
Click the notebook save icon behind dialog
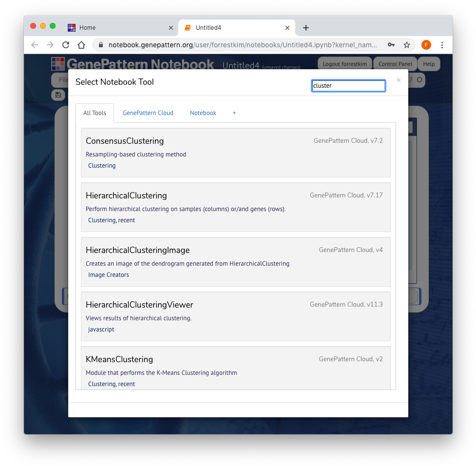pyautogui.click(x=58, y=95)
